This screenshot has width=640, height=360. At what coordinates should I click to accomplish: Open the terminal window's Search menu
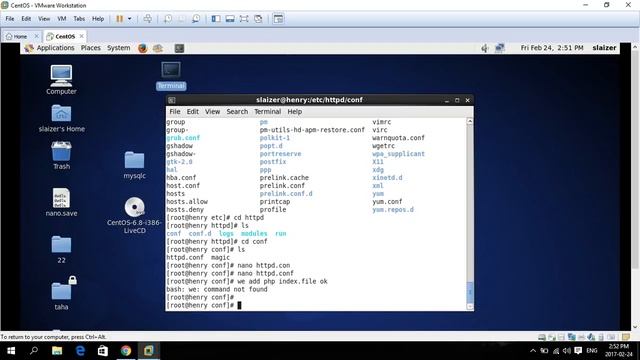pos(237,111)
